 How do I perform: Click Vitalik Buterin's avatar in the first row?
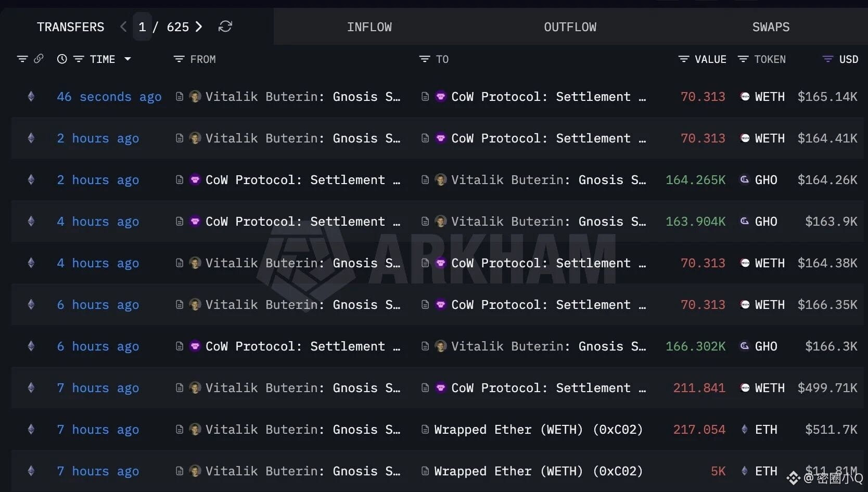[x=195, y=96]
